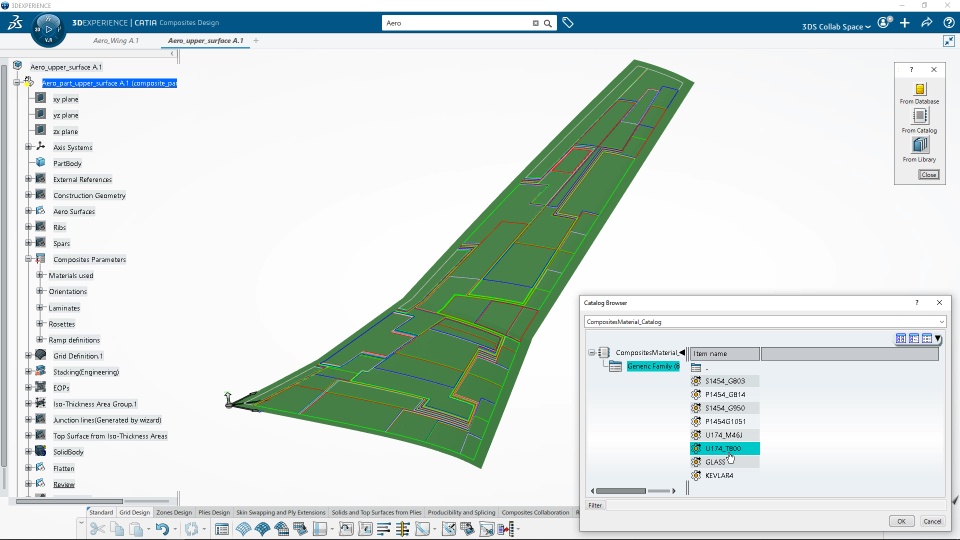Viewport: 960px width, 540px height.
Task: Click the first grid surface icon
Action: pos(243,529)
